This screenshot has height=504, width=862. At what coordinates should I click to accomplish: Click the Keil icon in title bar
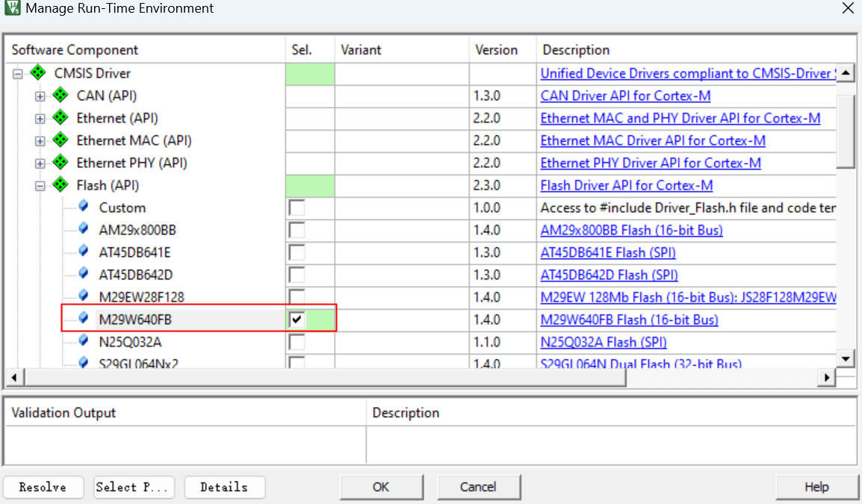12,9
